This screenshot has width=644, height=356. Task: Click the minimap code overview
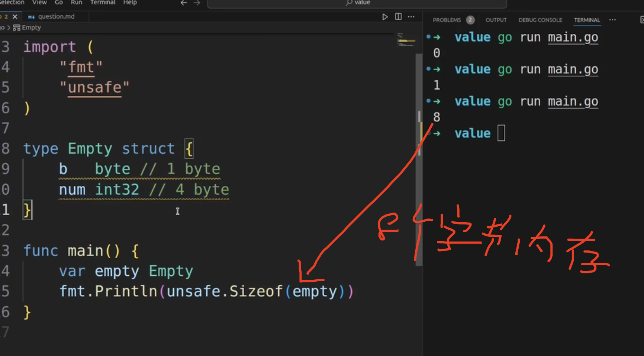click(x=406, y=40)
